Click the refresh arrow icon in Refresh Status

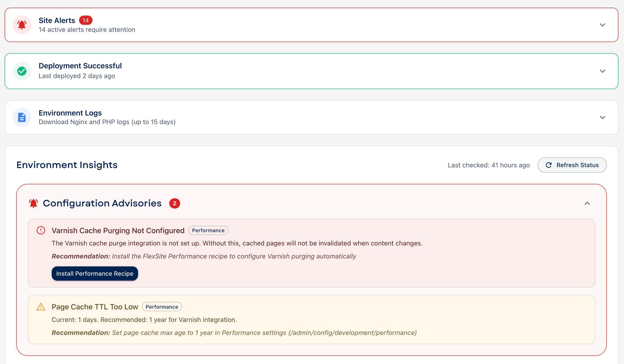pyautogui.click(x=548, y=165)
